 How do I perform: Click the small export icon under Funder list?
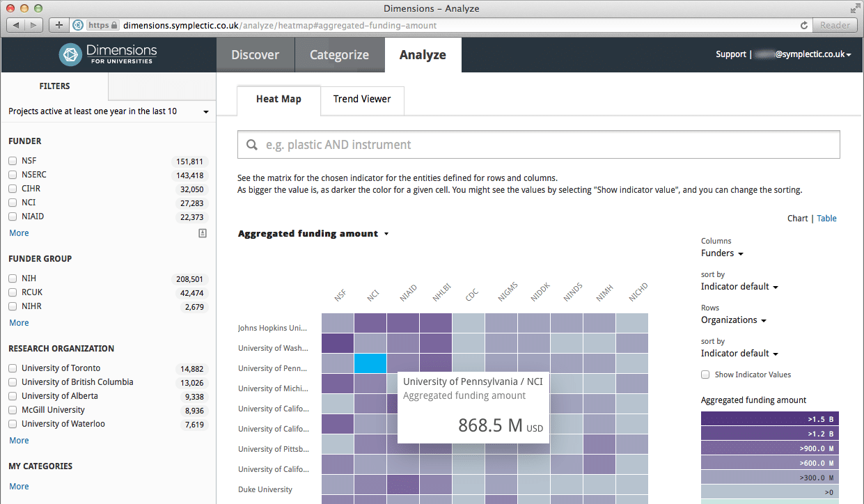click(203, 233)
